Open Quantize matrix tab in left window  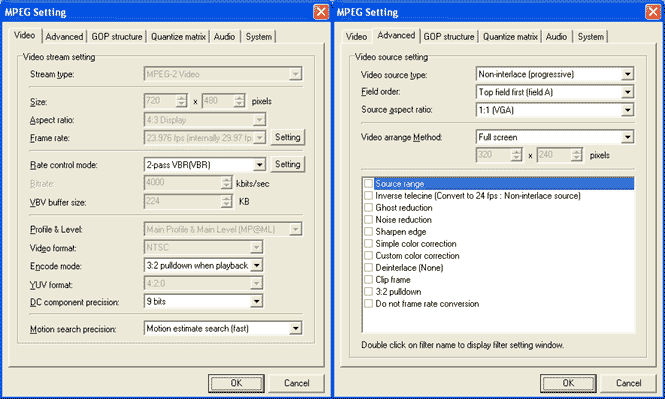[178, 36]
